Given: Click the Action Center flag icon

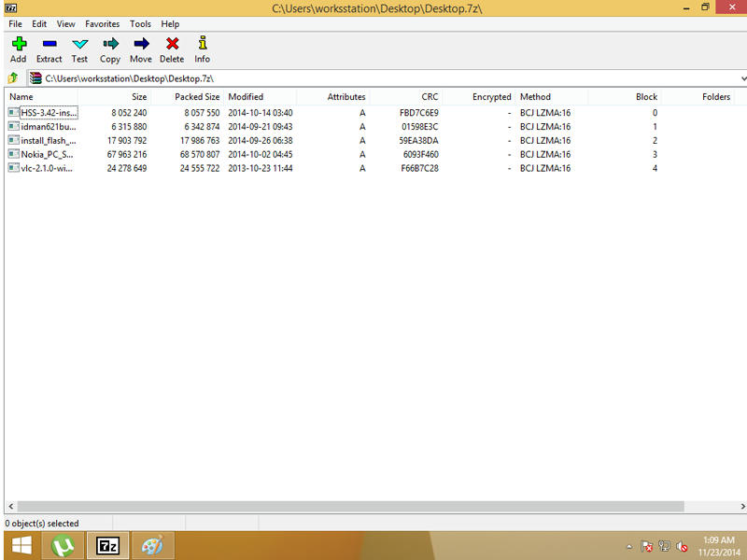Looking at the screenshot, I should (x=646, y=546).
